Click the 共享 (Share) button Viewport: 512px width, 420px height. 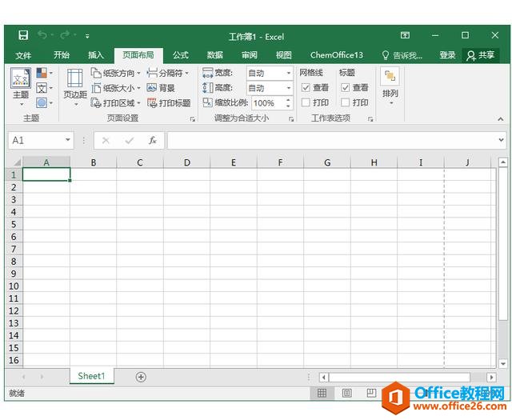point(481,55)
